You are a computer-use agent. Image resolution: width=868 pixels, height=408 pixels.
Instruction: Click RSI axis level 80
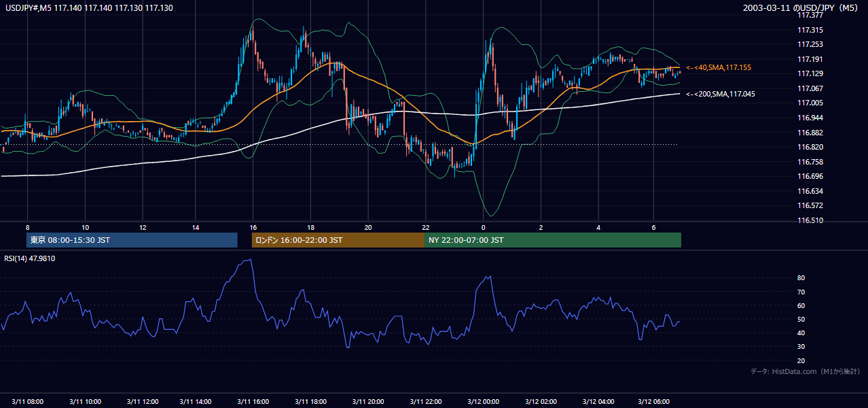pos(801,278)
